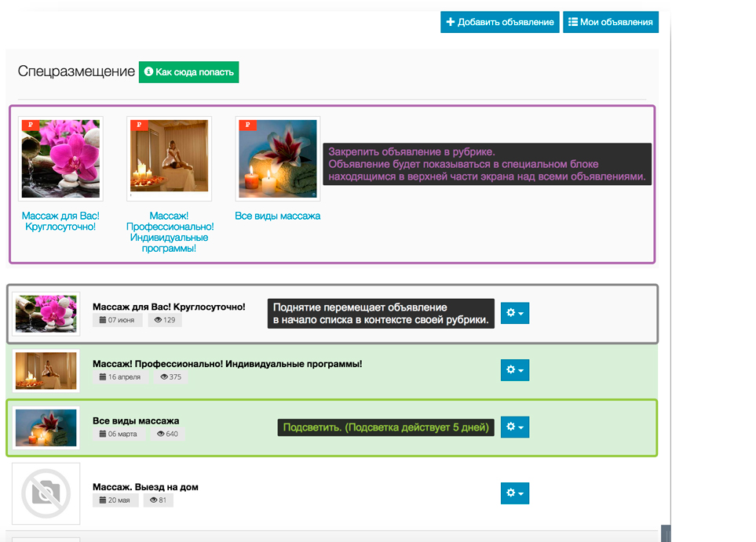Viewport: 756px width, 542px height.
Task: Open gear dropdown for Массаж. Выезд на дом
Action: click(515, 493)
